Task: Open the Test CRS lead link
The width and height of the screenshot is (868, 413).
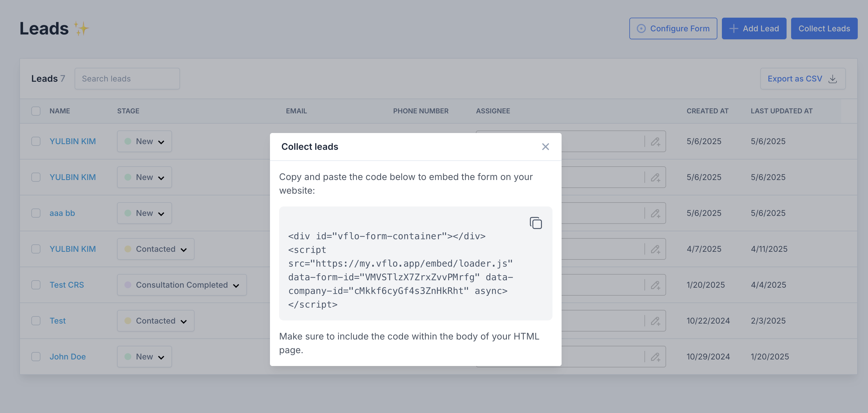Action: click(x=67, y=285)
